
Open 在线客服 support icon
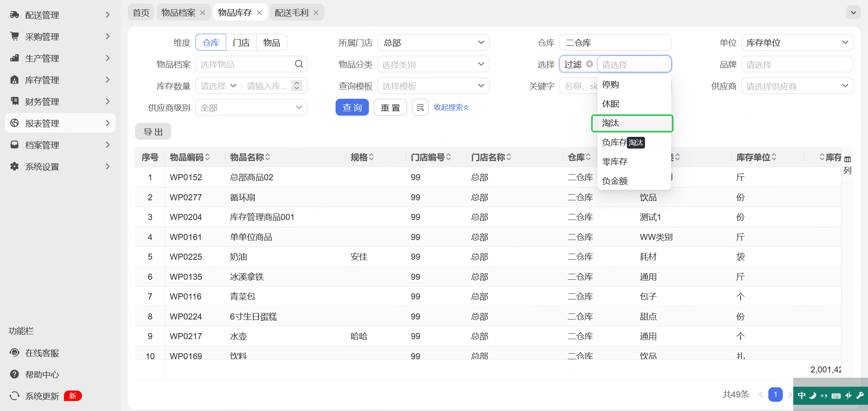click(14, 353)
